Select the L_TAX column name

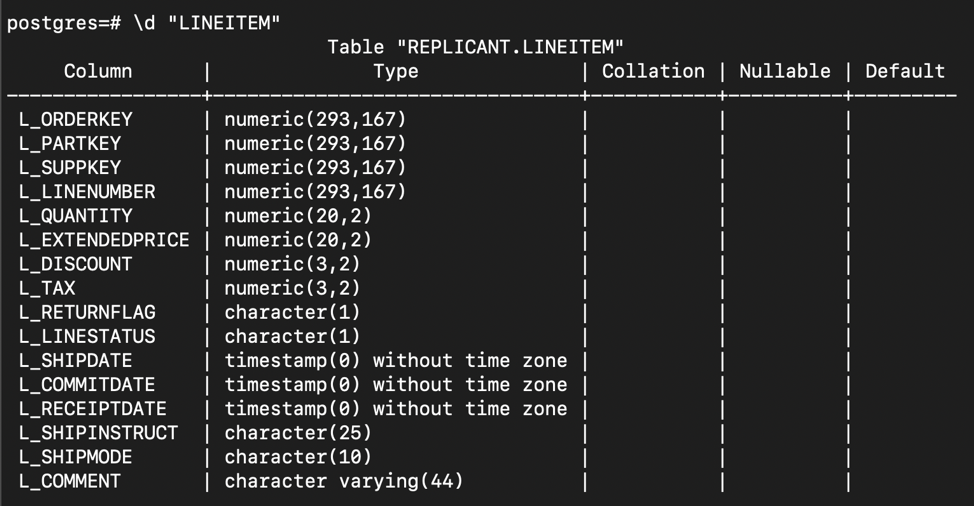coord(46,288)
